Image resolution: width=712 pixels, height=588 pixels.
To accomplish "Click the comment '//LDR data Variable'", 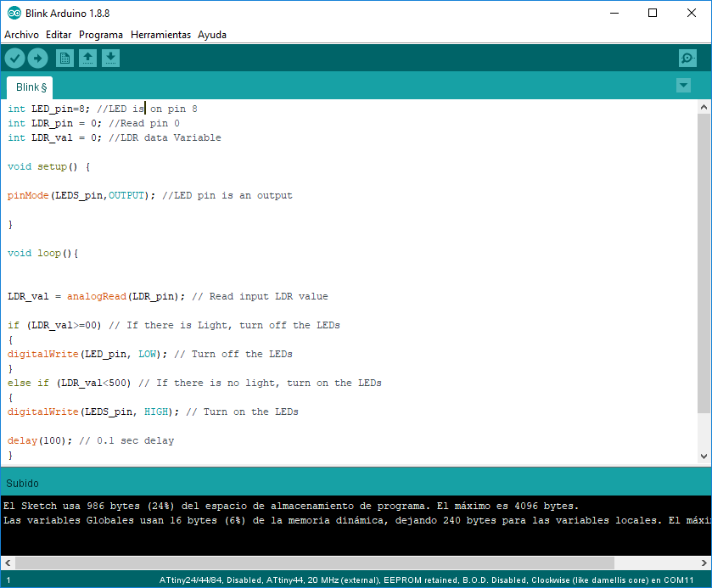I will [165, 137].
